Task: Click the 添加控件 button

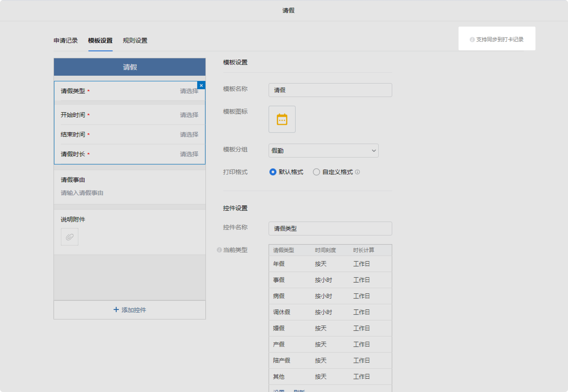Action: [130, 310]
